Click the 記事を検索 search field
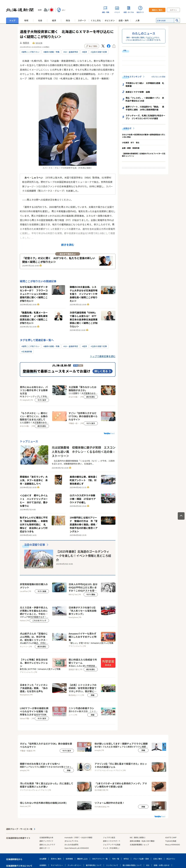Viewport: 186px width, 868px height. [x=165, y=21]
